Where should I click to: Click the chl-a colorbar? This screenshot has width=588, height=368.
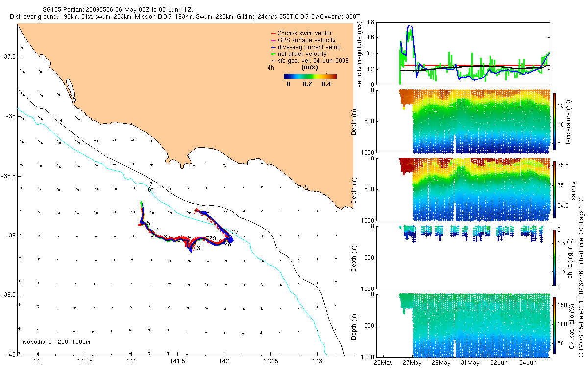pos(555,258)
